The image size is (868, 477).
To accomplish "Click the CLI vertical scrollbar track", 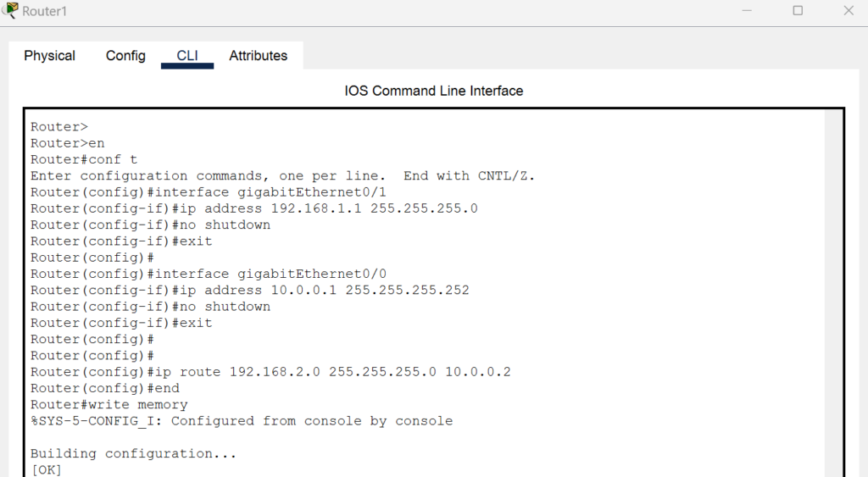I will [x=832, y=293].
